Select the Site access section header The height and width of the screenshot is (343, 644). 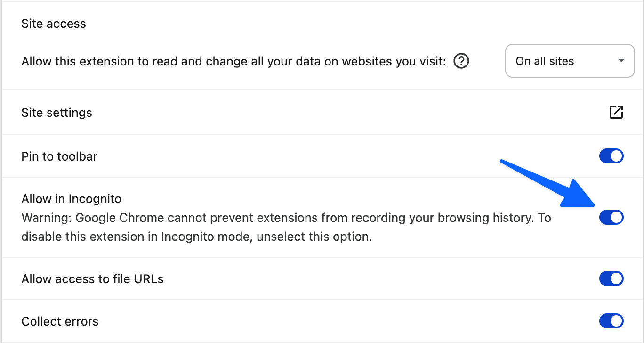(x=53, y=23)
